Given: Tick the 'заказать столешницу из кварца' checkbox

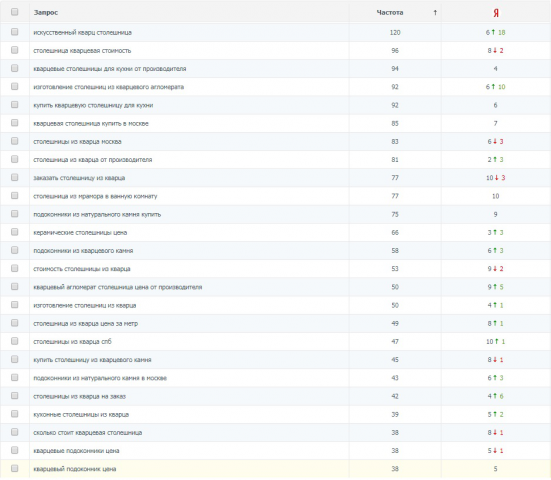Looking at the screenshot, I should [14, 177].
